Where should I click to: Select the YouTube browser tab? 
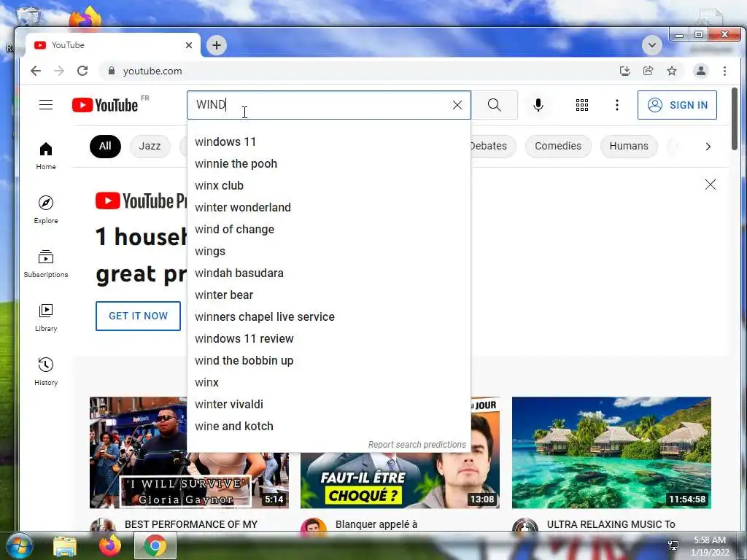coord(113,45)
